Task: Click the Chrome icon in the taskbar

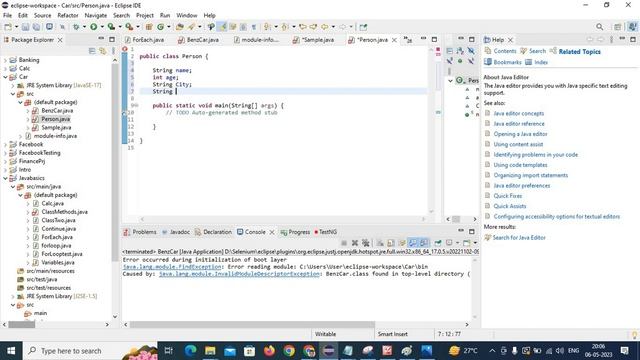Action: pos(289,350)
